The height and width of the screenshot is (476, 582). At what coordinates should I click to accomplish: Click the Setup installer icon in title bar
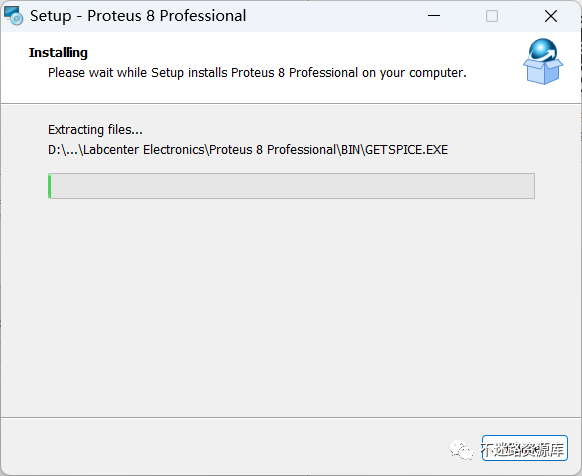point(13,16)
